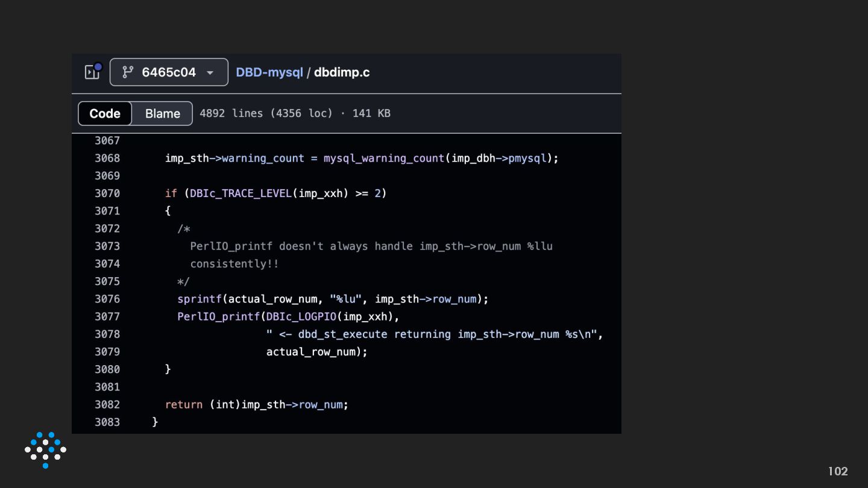The height and width of the screenshot is (488, 868).
Task: Select line number 3068
Action: click(107, 158)
